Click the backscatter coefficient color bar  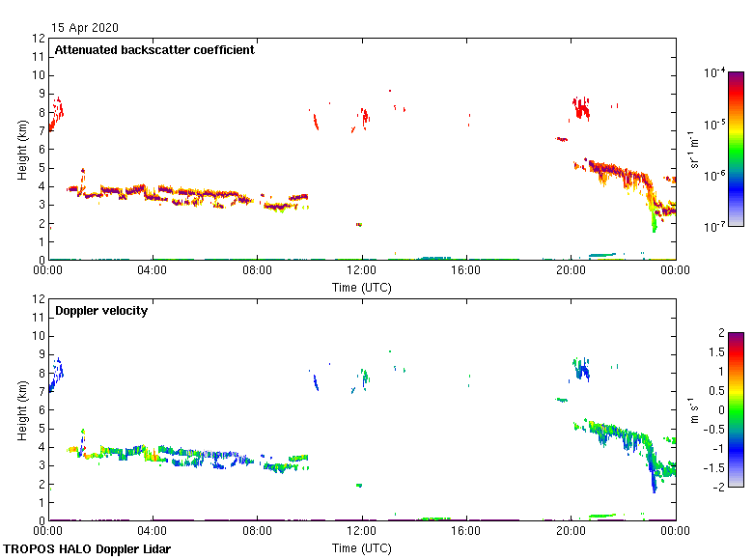(735, 149)
